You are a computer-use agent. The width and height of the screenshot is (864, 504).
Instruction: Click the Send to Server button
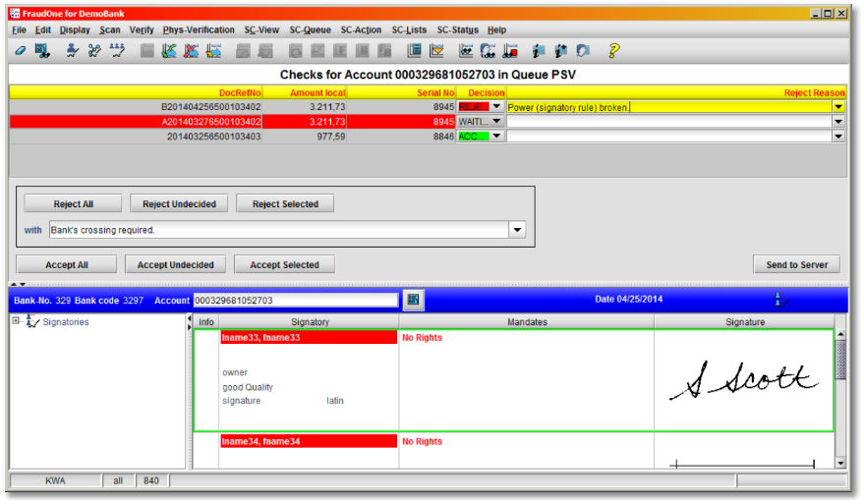797,264
